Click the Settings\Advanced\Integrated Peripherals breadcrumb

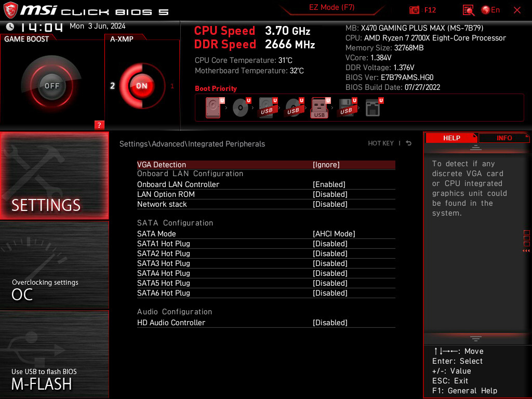(x=192, y=144)
